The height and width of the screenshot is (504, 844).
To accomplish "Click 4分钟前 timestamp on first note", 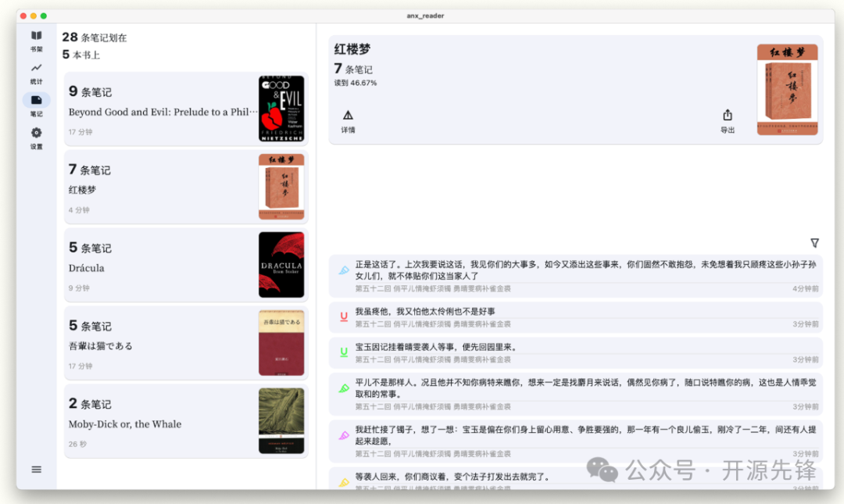I will [805, 288].
